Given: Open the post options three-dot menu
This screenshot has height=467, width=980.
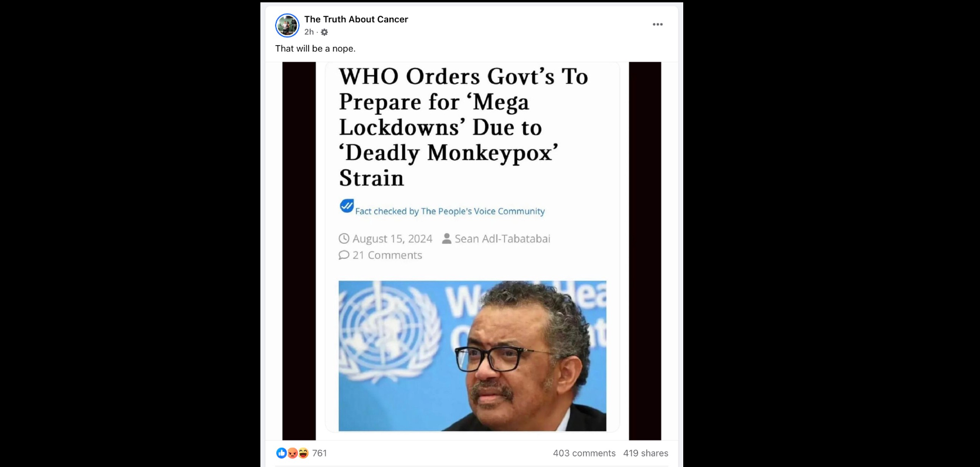Looking at the screenshot, I should tap(658, 25).
